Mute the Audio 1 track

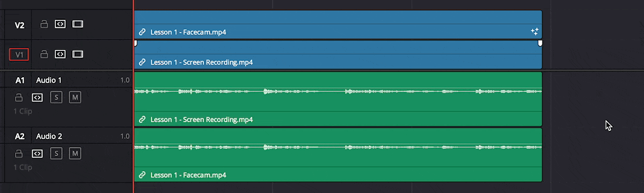point(75,98)
